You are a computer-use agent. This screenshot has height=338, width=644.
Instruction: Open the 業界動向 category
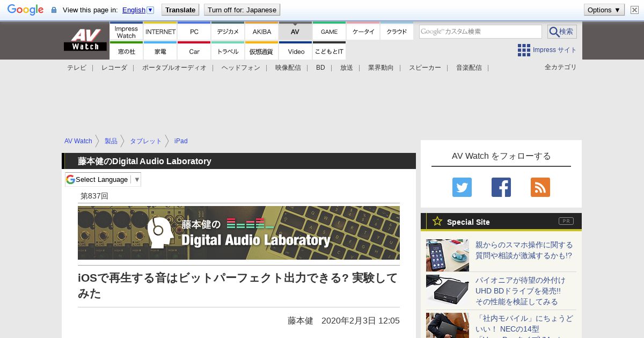(x=381, y=68)
